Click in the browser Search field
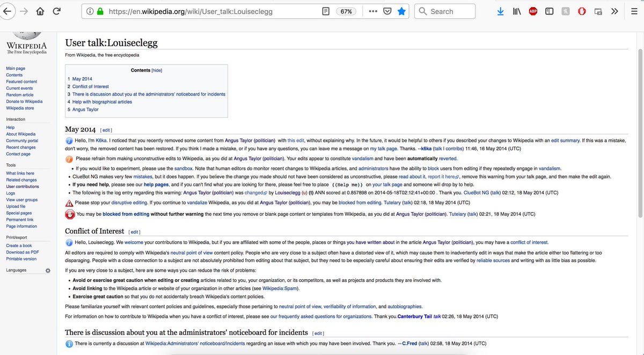 445,11
